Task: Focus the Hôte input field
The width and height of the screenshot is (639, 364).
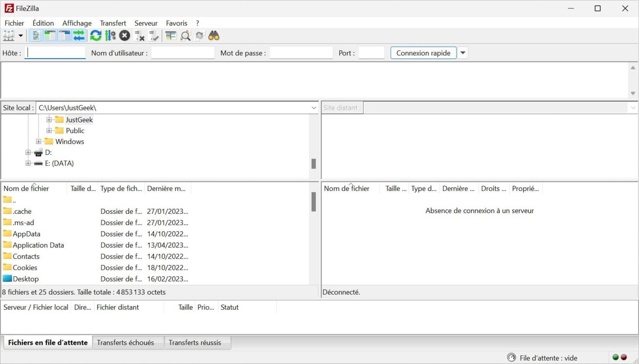Action: (x=55, y=53)
